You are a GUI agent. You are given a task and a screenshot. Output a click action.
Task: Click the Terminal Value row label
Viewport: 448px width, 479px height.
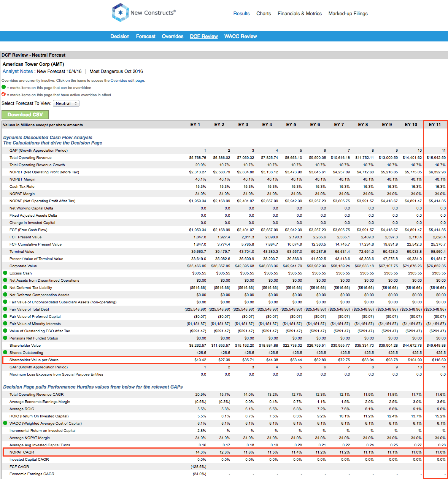(22, 252)
